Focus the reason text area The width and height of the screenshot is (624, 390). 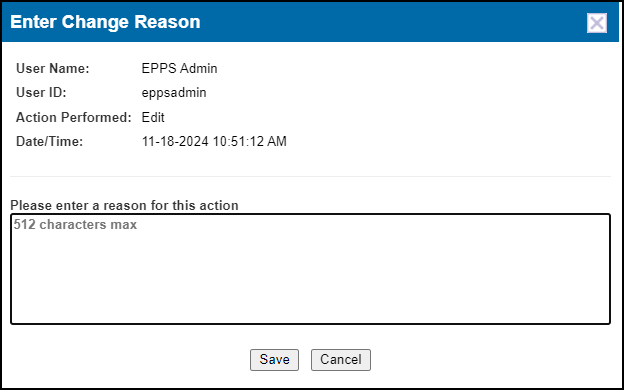(310, 269)
